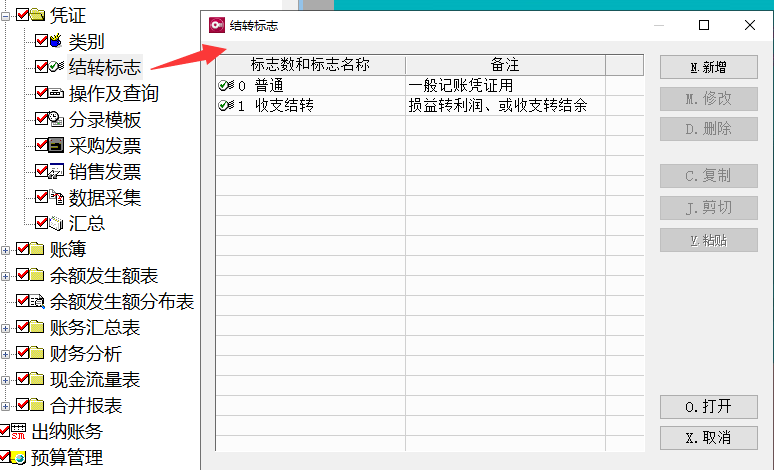This screenshot has width=774, height=470.
Task: Click the D.删除 button
Action: tap(708, 129)
